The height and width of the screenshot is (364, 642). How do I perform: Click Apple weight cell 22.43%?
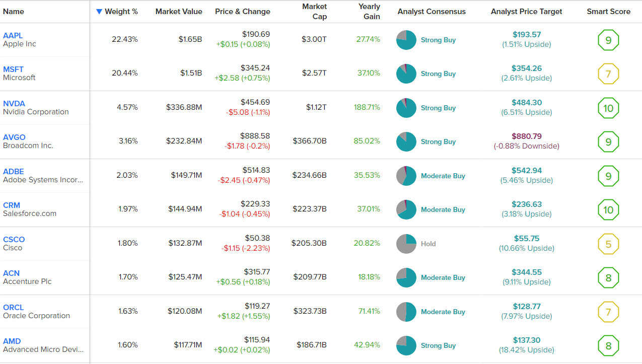tap(125, 39)
